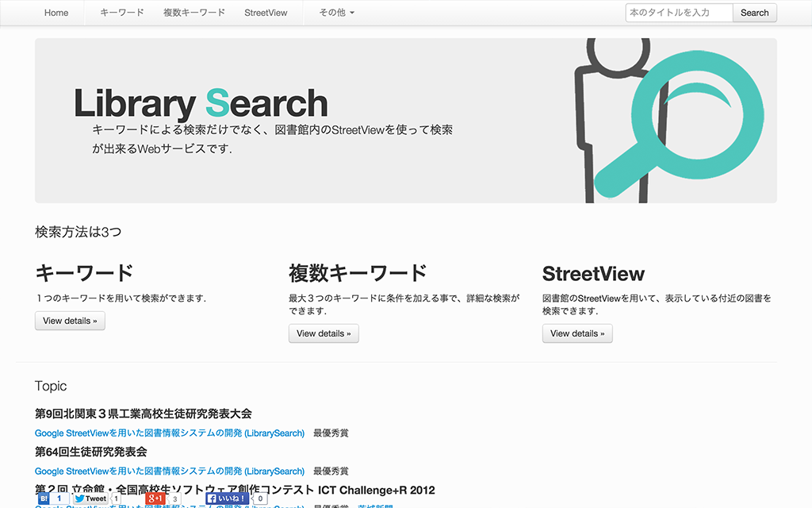Click the Library Search banner title

(x=201, y=103)
